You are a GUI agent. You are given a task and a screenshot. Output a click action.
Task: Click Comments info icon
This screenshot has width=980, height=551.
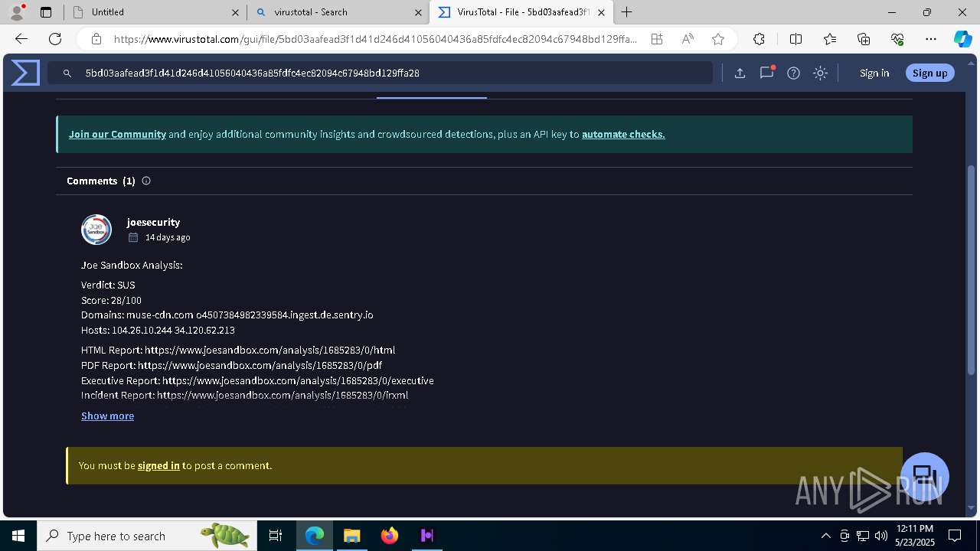pyautogui.click(x=146, y=181)
